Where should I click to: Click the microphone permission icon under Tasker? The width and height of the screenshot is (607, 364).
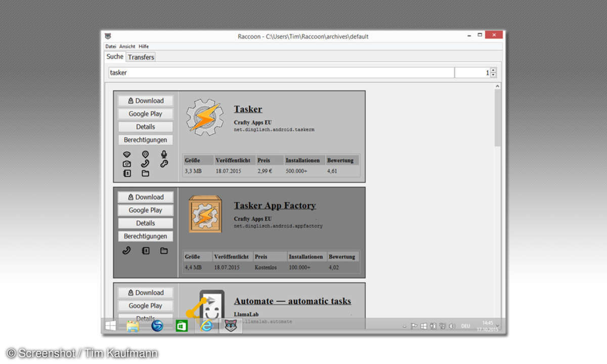point(163,154)
